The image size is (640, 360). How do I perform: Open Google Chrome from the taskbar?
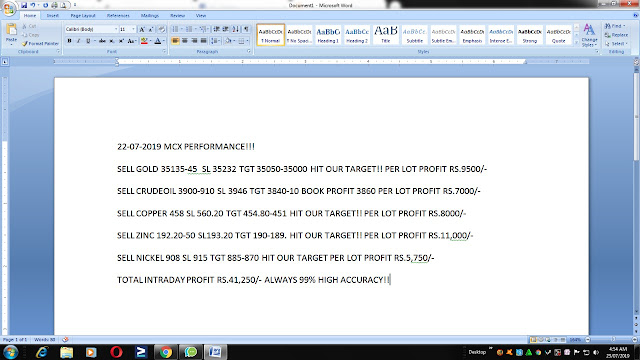(165, 352)
